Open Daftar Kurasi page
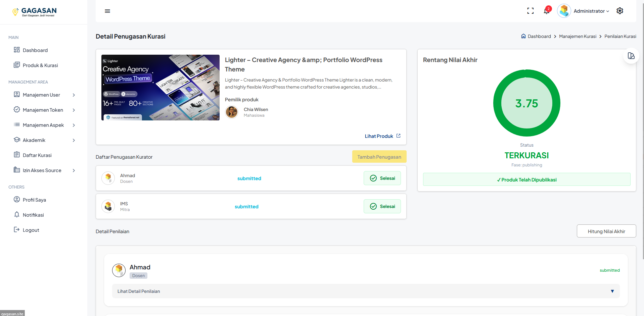644x316 pixels. point(37,155)
